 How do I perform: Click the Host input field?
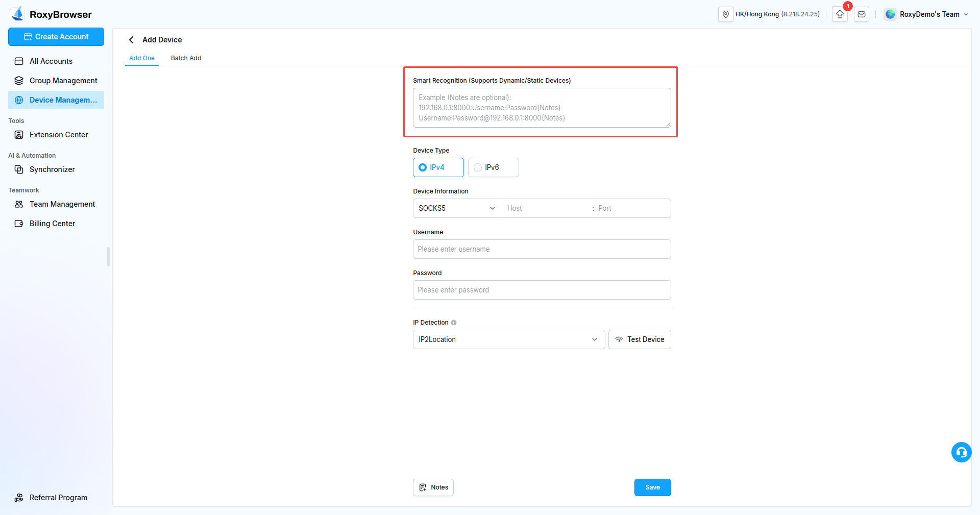pyautogui.click(x=546, y=208)
